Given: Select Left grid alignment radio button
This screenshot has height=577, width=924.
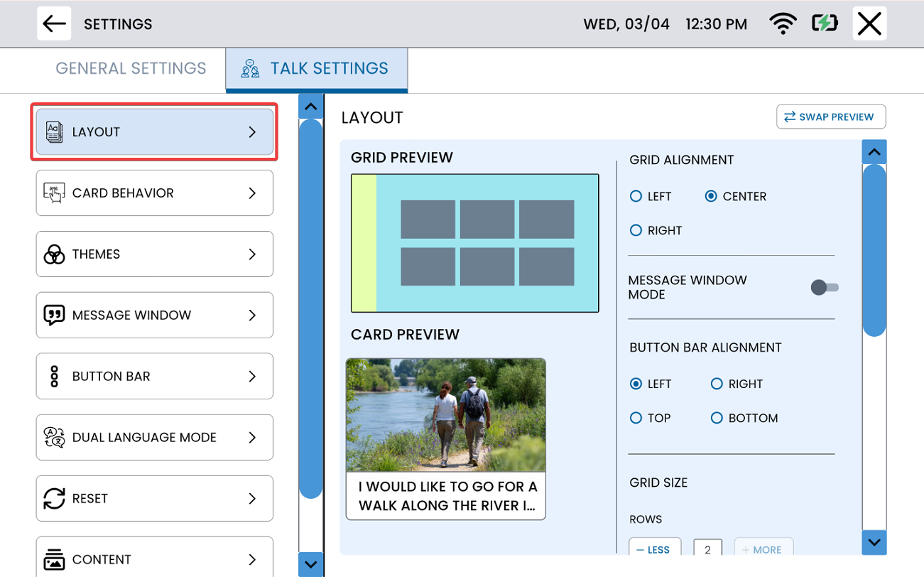Looking at the screenshot, I should click(636, 197).
